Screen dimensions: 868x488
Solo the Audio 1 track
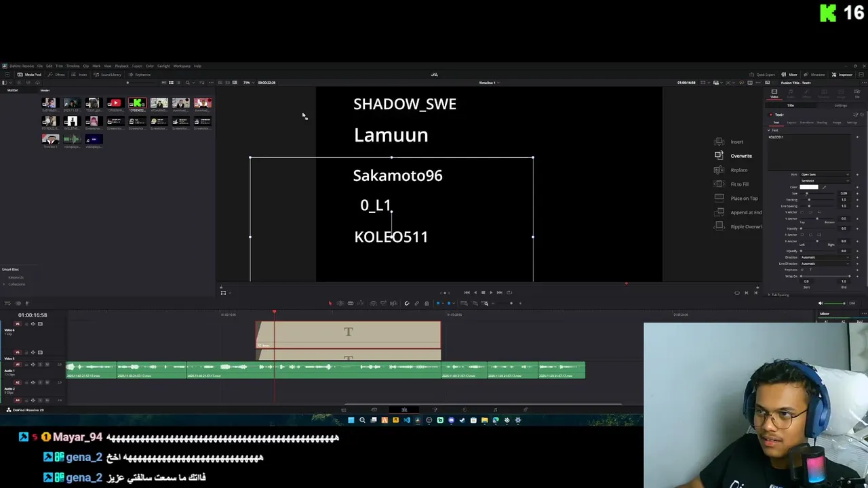pos(40,365)
